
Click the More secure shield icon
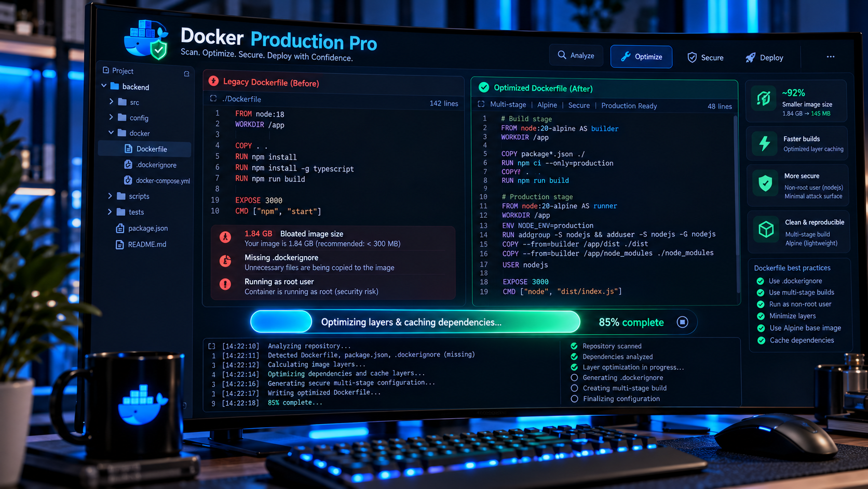pos(765,183)
